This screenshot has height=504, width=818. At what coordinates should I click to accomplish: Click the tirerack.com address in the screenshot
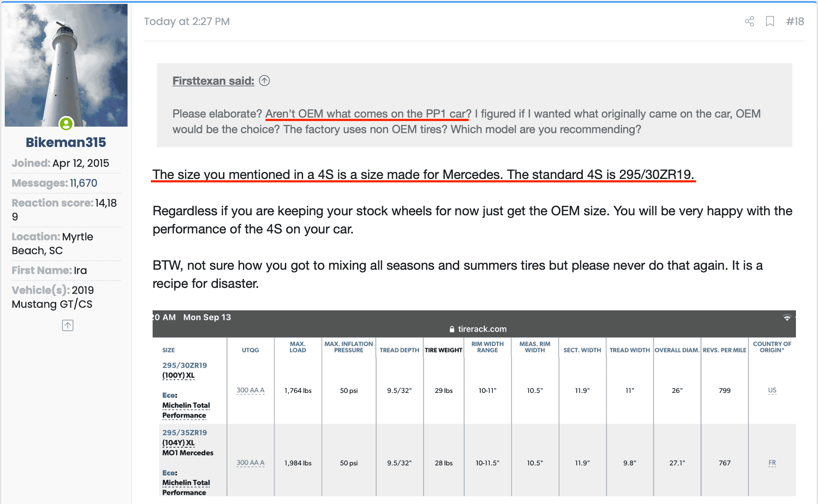[x=482, y=329]
